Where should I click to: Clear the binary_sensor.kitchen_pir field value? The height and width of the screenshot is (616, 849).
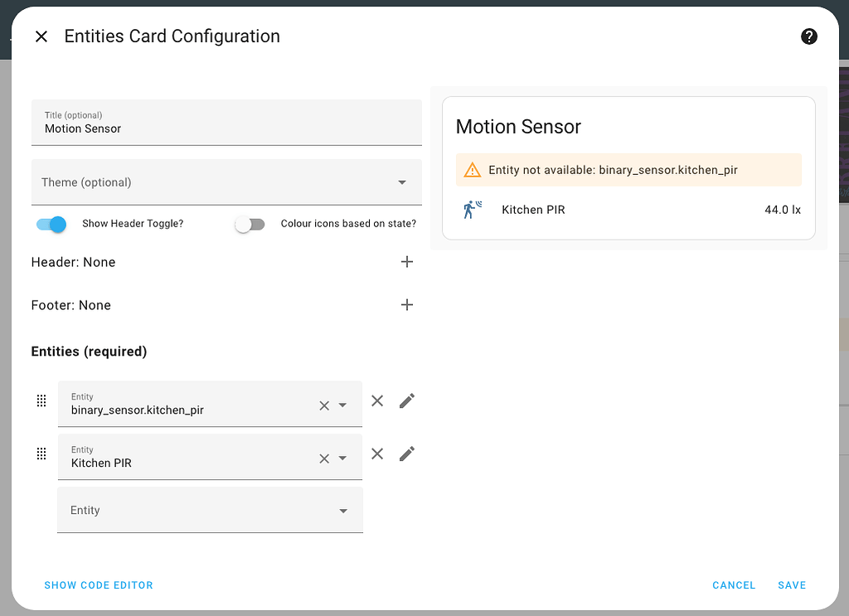323,404
